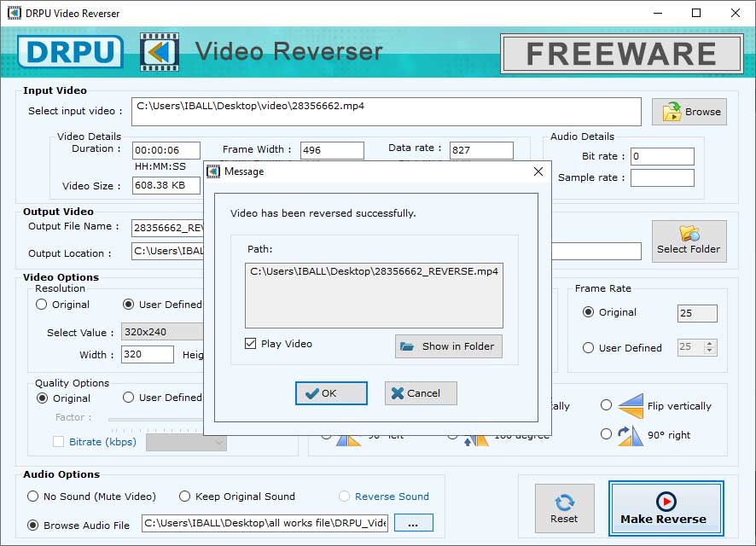This screenshot has height=546, width=756.
Task: Click the audio Bit rate field
Action: click(662, 156)
